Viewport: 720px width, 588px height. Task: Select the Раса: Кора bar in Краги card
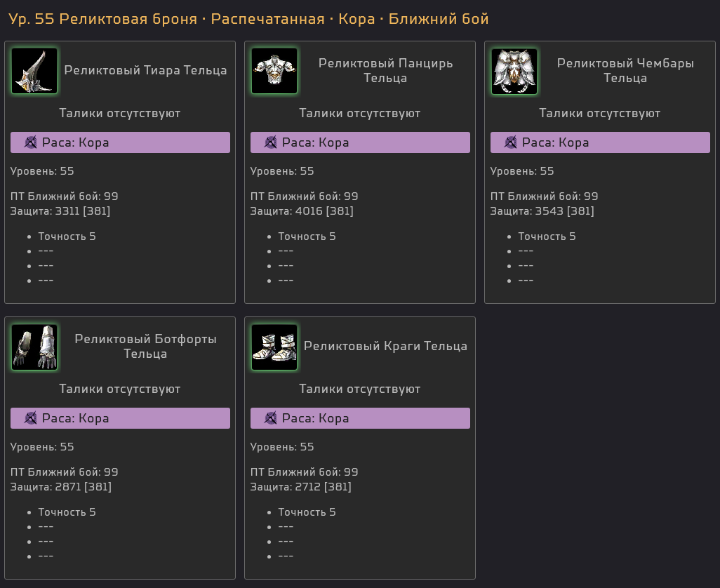(360, 418)
